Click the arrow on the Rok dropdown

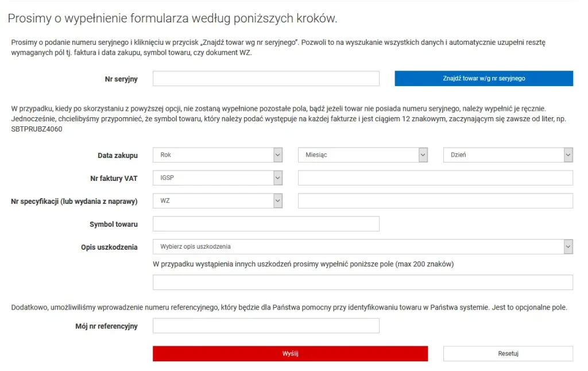pos(278,155)
